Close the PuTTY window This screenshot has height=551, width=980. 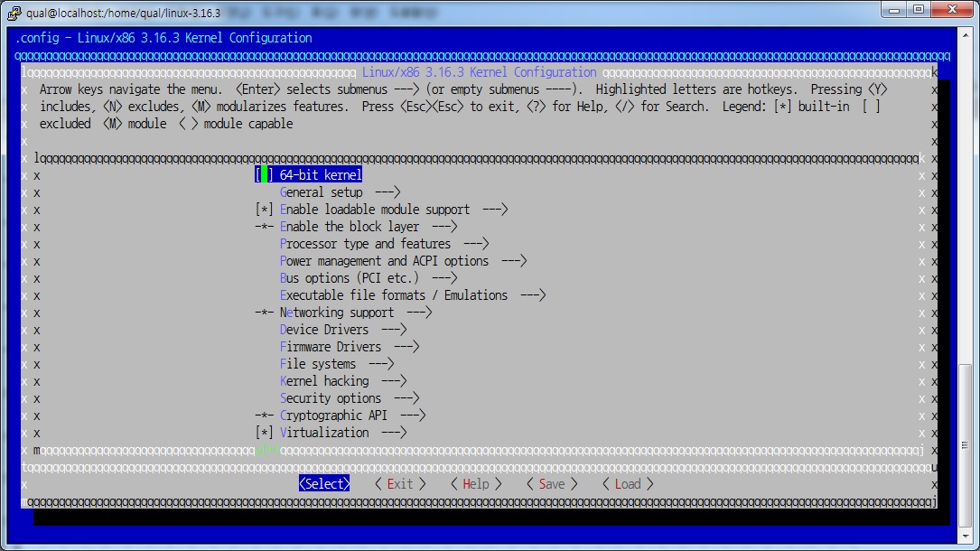952,9
